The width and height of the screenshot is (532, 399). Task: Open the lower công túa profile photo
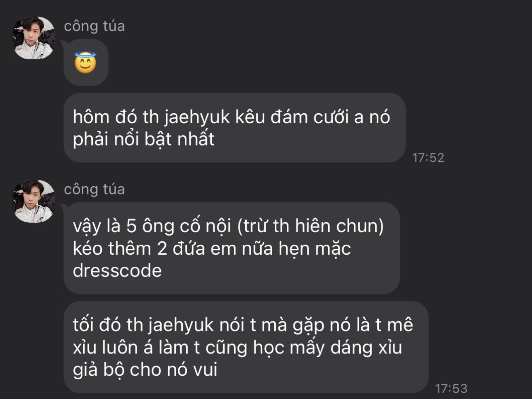tap(34, 201)
